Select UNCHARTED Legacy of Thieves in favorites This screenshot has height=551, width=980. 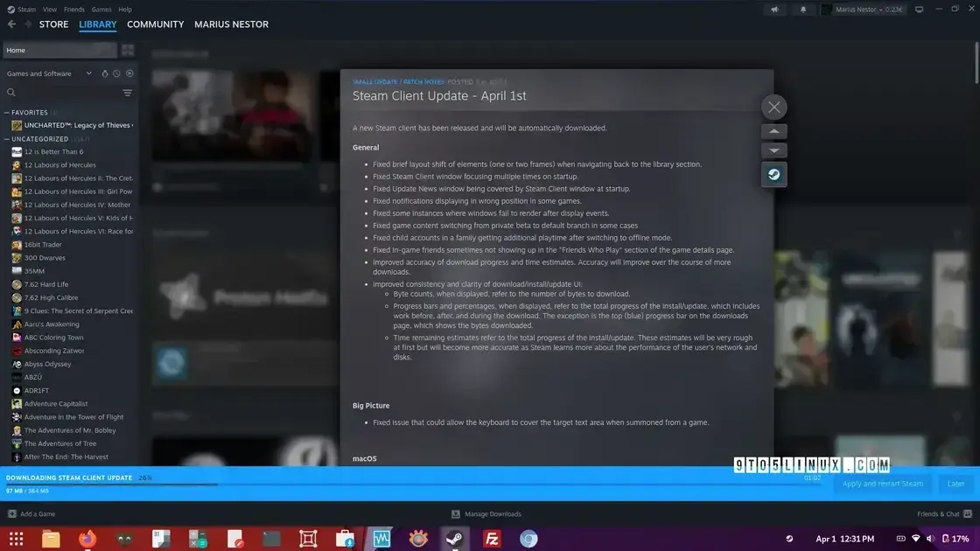(72, 126)
